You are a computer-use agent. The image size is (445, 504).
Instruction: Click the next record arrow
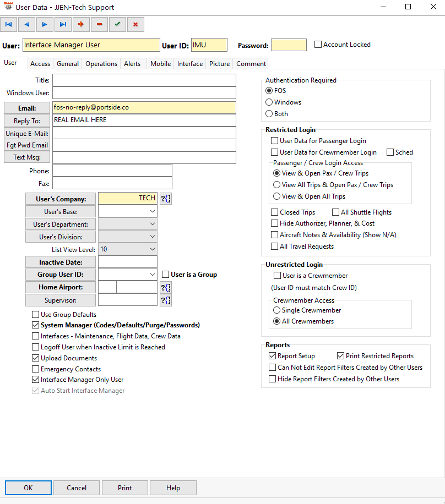(45, 24)
